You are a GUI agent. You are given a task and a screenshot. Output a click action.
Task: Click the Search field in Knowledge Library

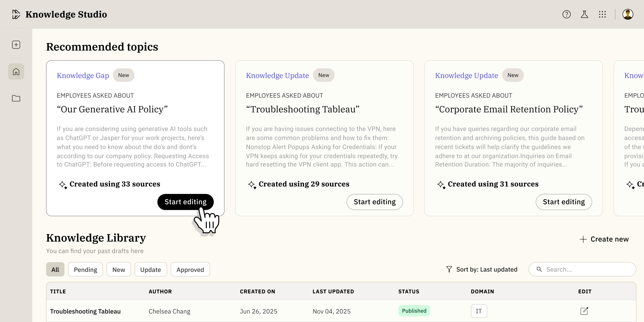click(x=582, y=269)
